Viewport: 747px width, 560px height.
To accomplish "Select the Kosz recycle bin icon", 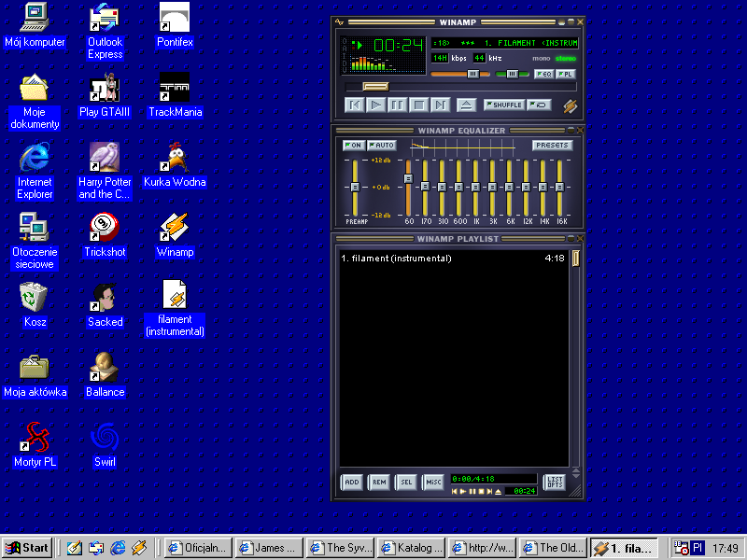I will 35,305.
